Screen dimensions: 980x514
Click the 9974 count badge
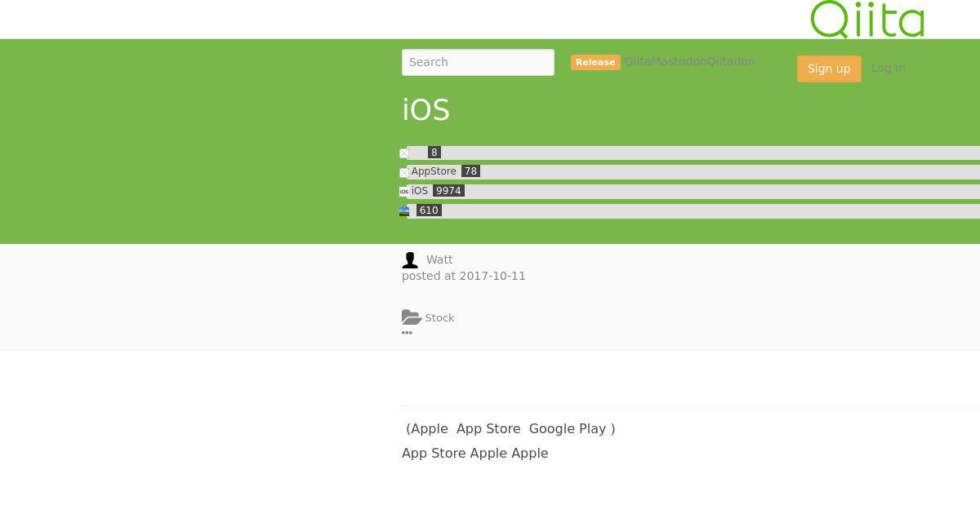coord(448,191)
